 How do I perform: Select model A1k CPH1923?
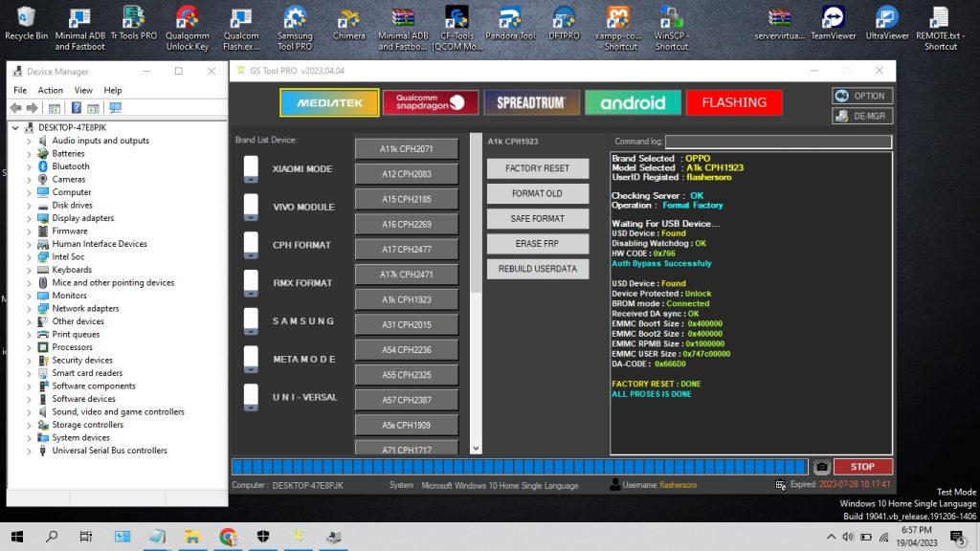[x=406, y=299]
